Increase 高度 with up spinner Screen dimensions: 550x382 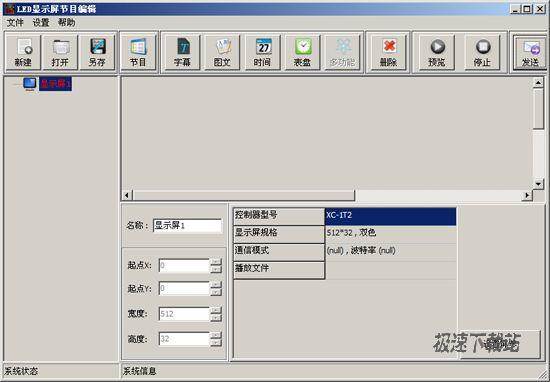(x=216, y=335)
